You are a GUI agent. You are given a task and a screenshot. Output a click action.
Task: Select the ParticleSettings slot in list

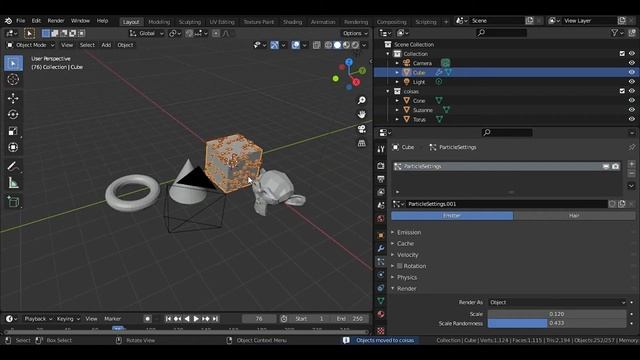tap(507, 166)
